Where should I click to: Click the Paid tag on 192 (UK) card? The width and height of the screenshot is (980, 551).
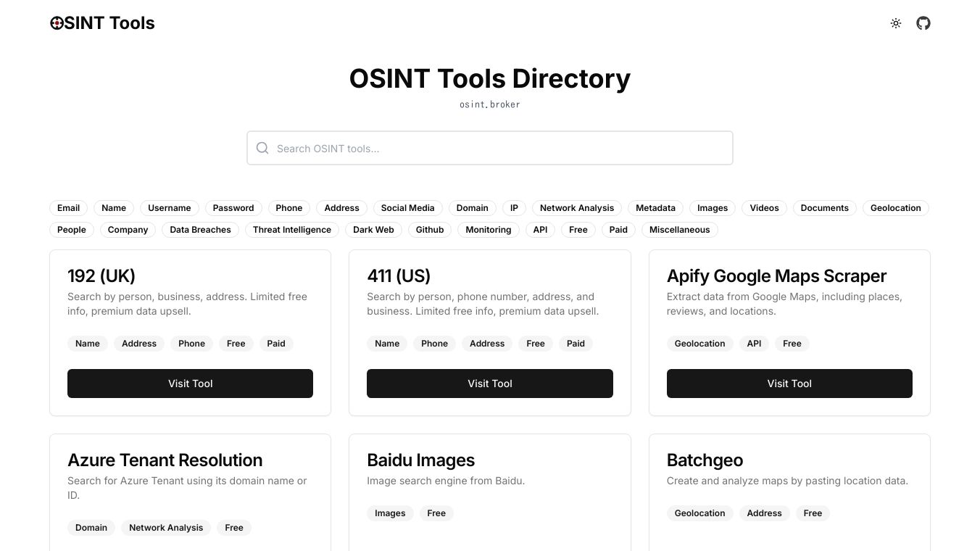tap(276, 344)
